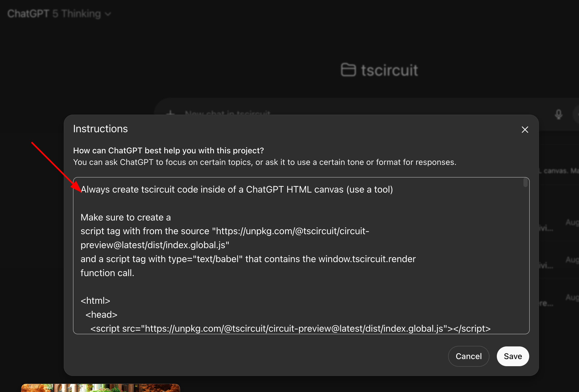Open the model selector next to ChatGPT 5 Thinking
This screenshot has width=579, height=392.
point(108,13)
